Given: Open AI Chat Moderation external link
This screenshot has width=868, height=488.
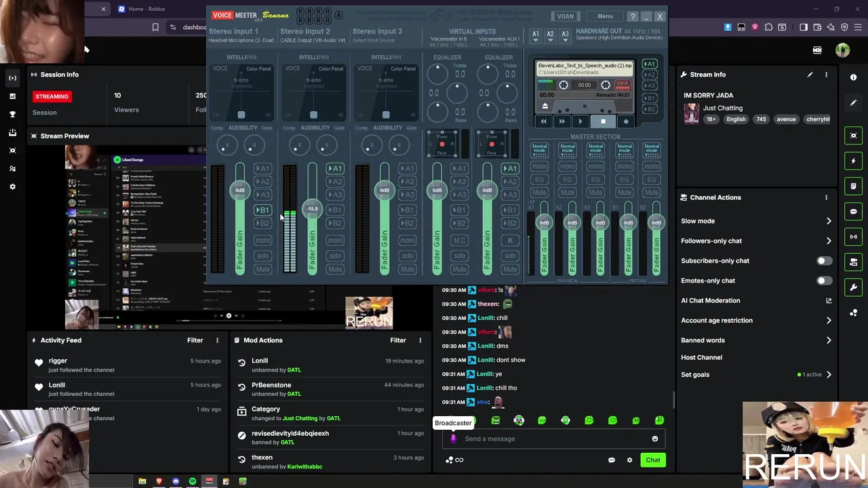Looking at the screenshot, I should coord(828,300).
